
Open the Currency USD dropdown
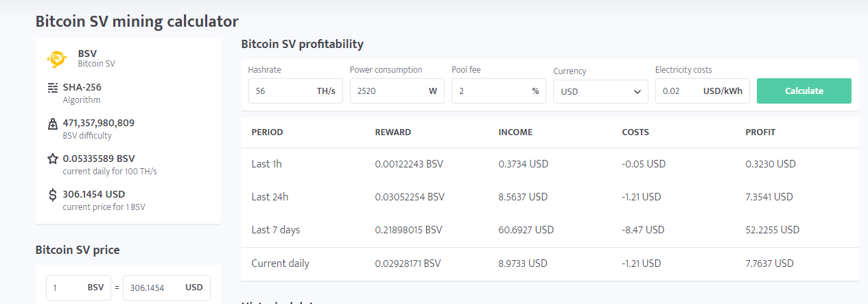600,91
